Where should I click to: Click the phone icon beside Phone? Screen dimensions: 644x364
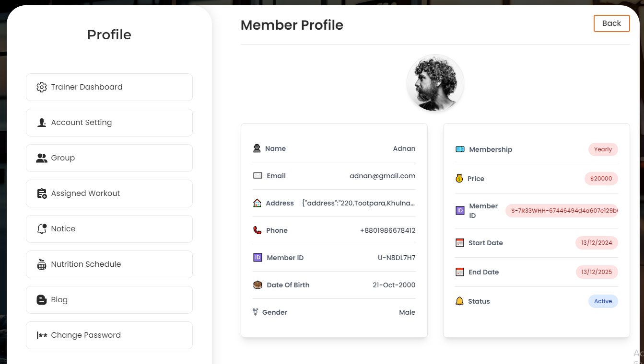coord(258,230)
